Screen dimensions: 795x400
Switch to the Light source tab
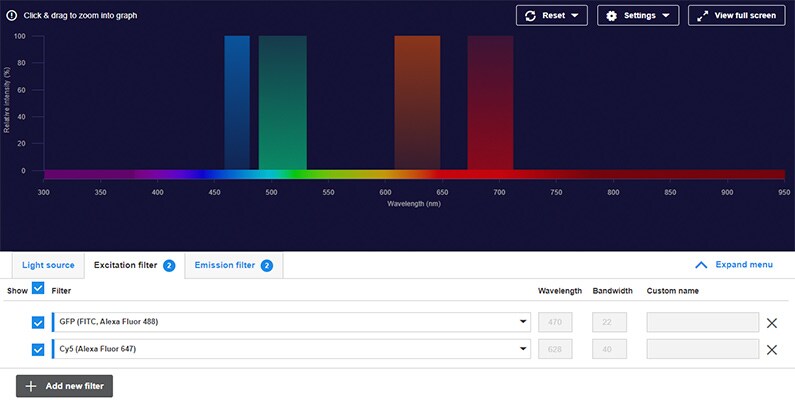pos(47,265)
